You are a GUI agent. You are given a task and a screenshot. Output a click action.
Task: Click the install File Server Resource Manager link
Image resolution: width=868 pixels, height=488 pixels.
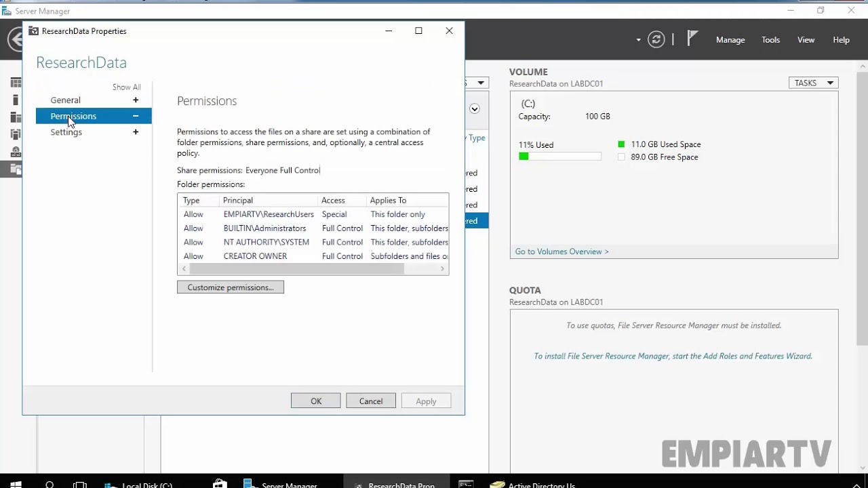pos(673,356)
